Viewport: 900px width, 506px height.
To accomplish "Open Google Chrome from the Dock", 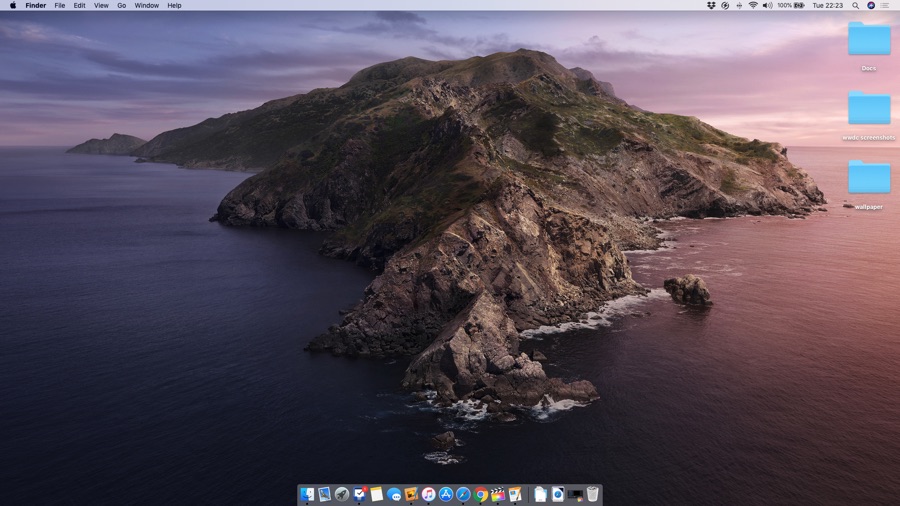I will tap(480, 494).
